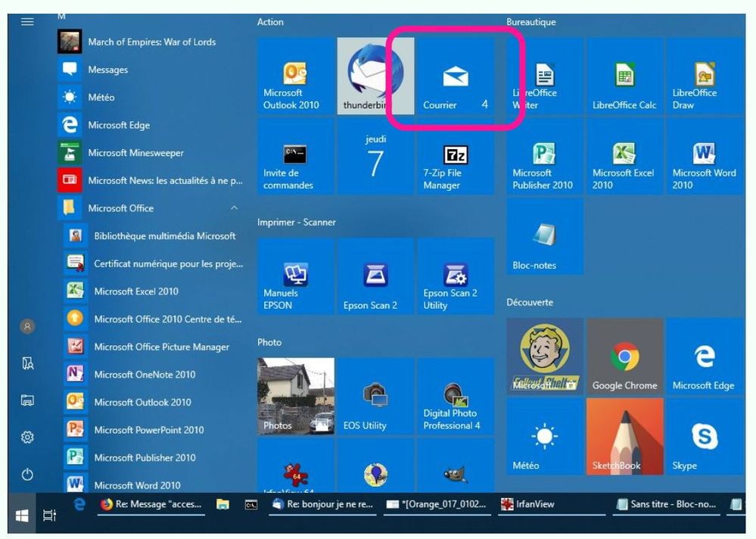
Task: Open Microsoft Office 2010 Centre de téléchargement
Action: [x=155, y=319]
